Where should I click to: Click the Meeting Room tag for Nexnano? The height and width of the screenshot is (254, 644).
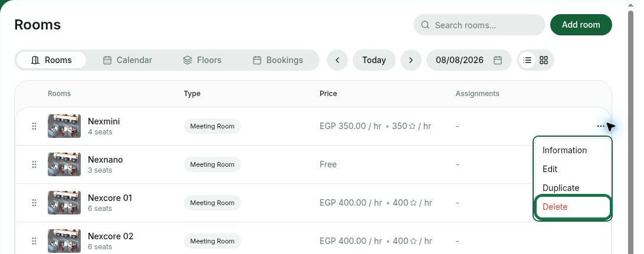click(x=212, y=164)
